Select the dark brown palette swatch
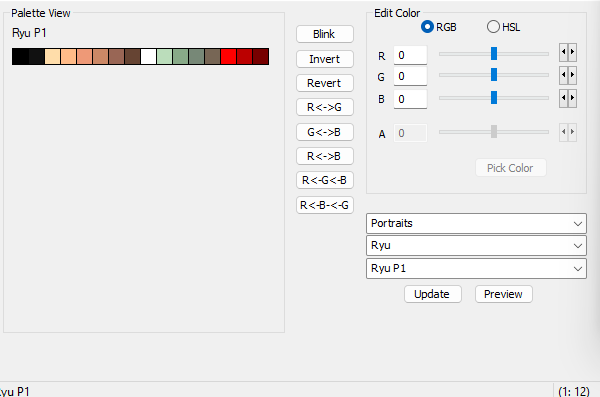The image size is (600, 397). [132, 57]
